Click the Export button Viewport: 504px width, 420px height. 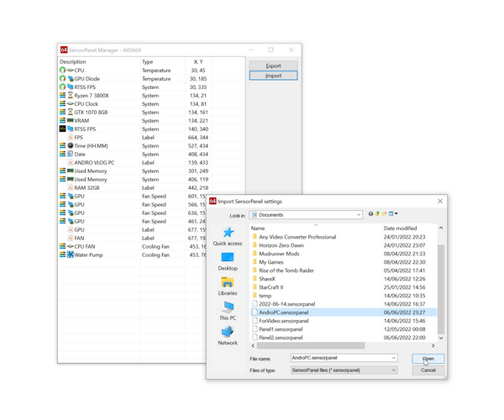(x=273, y=66)
